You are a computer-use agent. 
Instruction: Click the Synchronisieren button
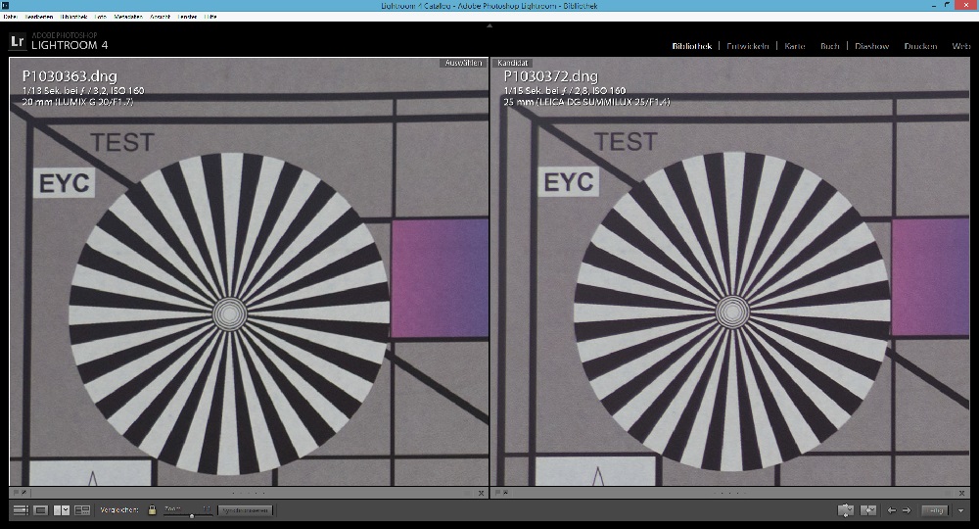click(x=245, y=510)
